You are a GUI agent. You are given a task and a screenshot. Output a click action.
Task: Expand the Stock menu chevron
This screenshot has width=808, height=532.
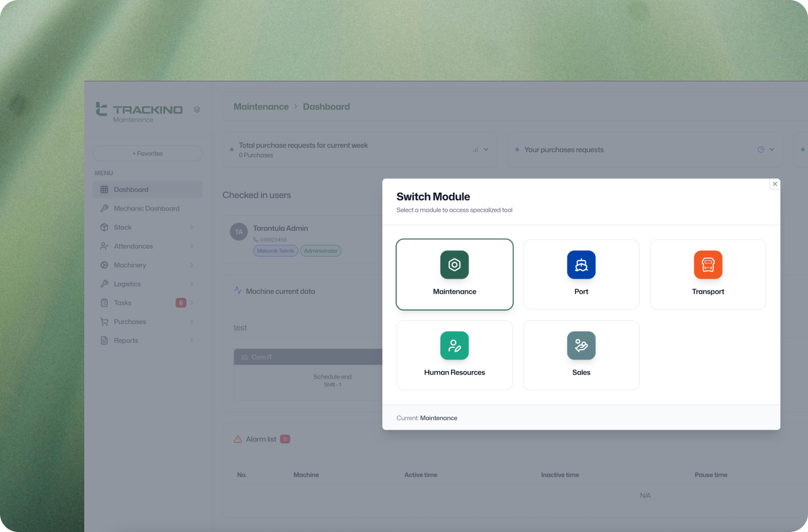tap(192, 227)
